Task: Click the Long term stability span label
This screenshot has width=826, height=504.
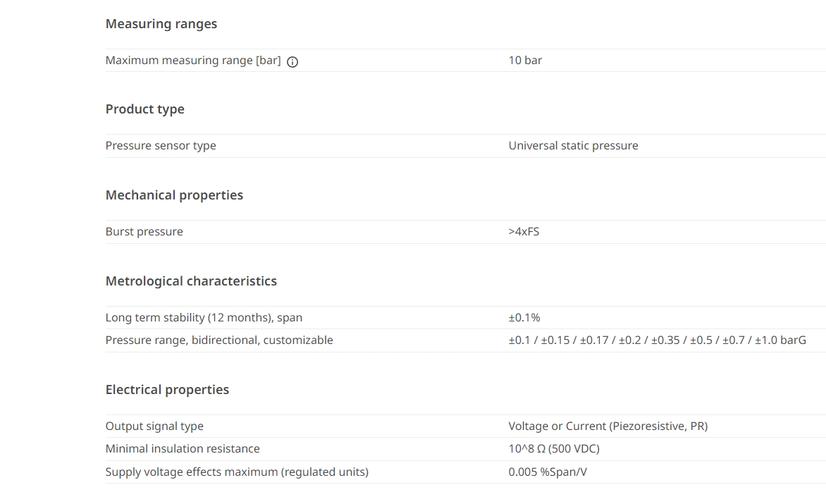Action: pos(204,318)
